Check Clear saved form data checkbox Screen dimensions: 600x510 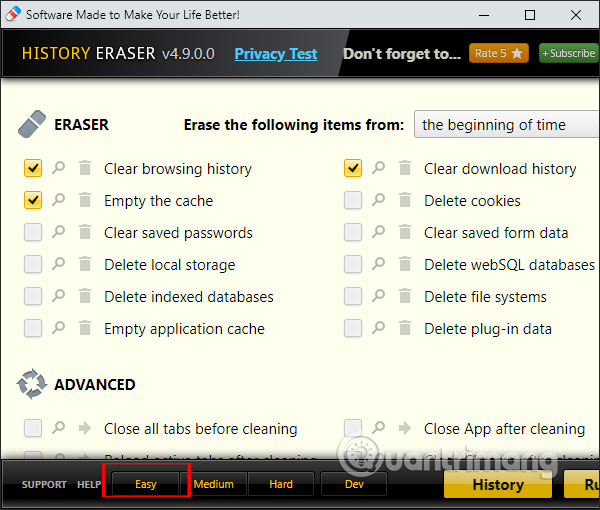pyautogui.click(x=353, y=233)
